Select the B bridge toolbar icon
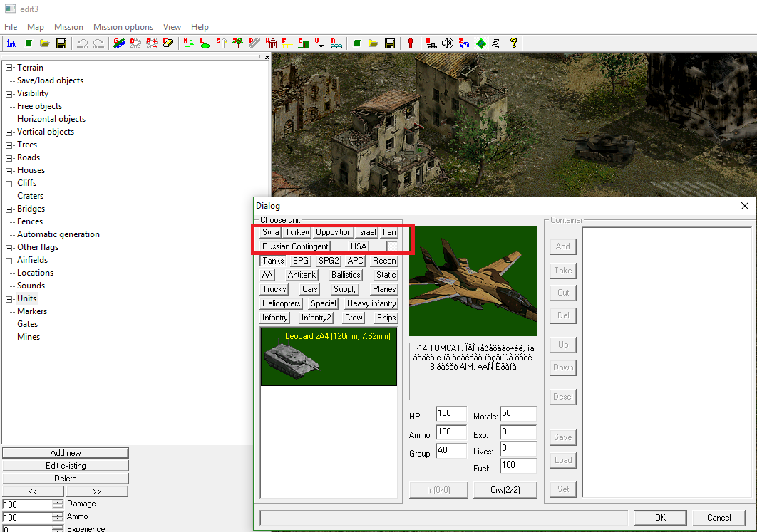This screenshot has width=757, height=532. pos(336,43)
